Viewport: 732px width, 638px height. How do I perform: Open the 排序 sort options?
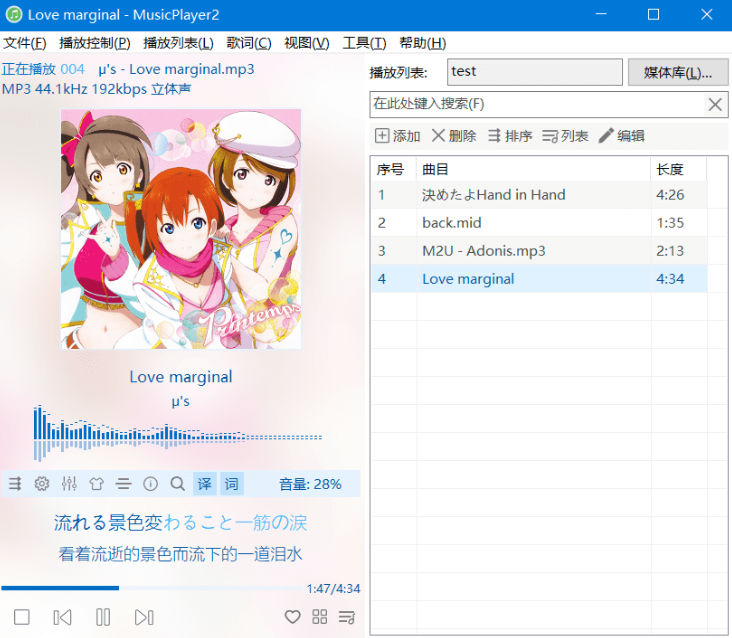click(x=510, y=136)
